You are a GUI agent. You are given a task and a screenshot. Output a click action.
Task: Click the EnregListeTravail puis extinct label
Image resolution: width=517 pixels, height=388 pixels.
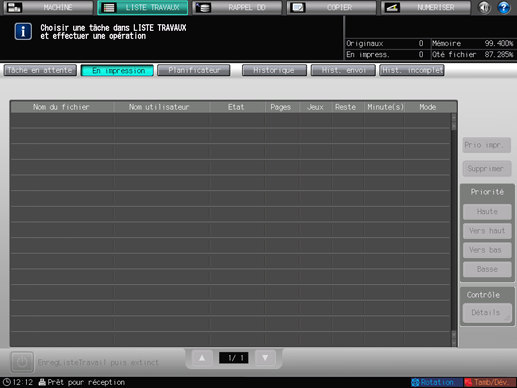click(x=98, y=362)
